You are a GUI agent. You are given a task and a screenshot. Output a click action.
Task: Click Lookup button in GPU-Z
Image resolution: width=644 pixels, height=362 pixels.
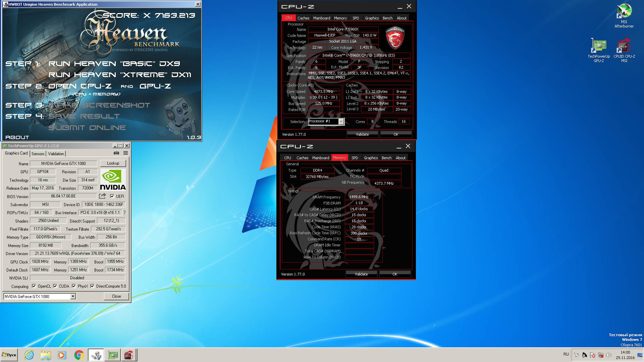[113, 163]
